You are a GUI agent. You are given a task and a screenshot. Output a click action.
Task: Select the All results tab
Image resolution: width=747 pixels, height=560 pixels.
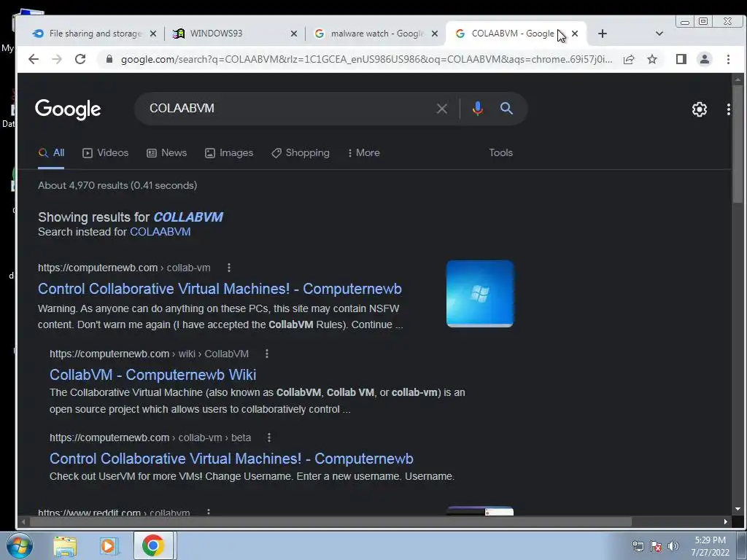pyautogui.click(x=51, y=153)
